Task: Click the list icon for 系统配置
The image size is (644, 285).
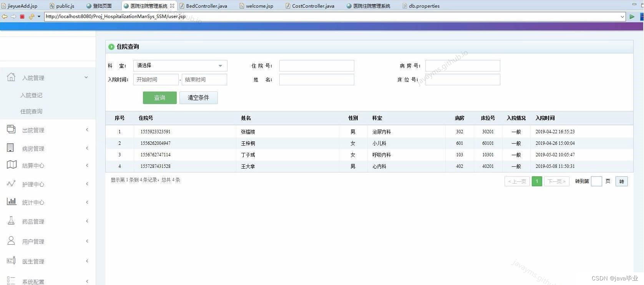Action: click(x=11, y=280)
